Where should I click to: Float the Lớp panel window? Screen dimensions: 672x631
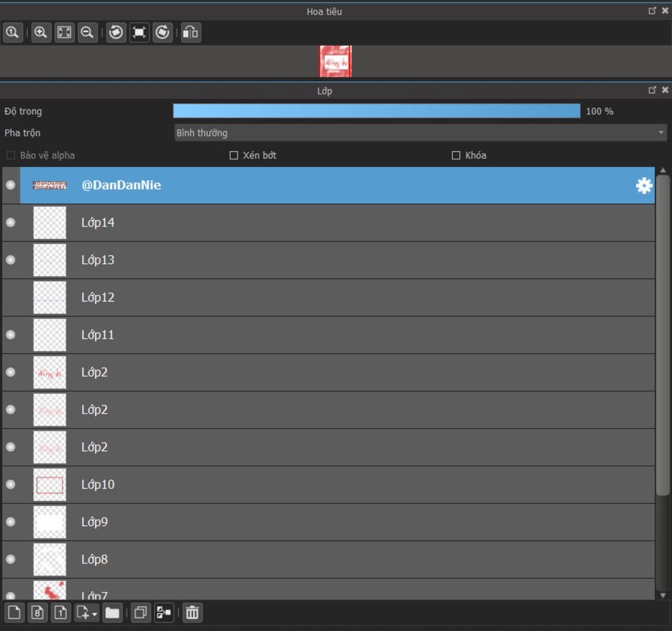point(652,90)
